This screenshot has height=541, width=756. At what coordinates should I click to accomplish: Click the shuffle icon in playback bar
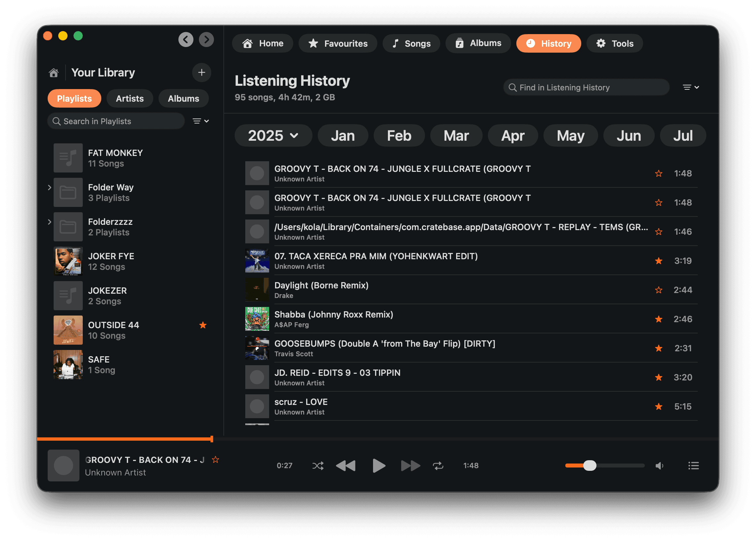(x=318, y=466)
